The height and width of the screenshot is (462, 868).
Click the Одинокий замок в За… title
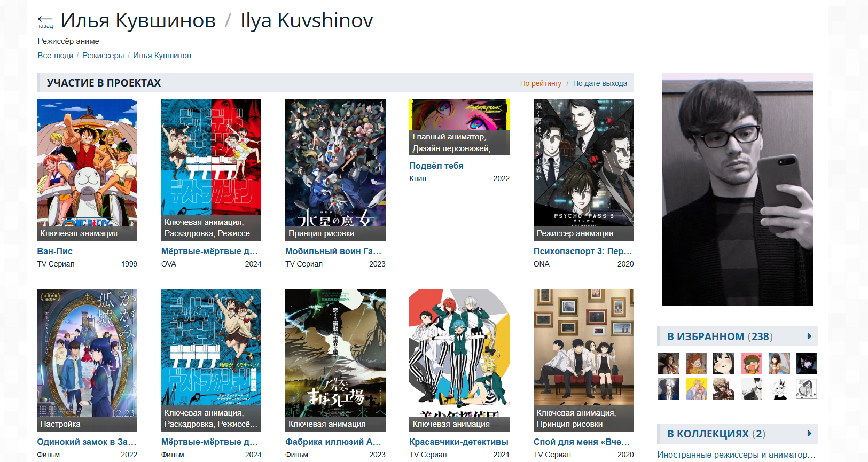click(x=87, y=442)
